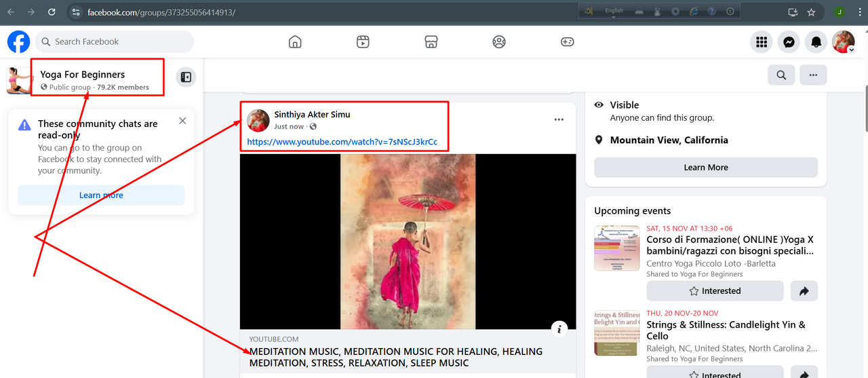Screen dimensions: 868x378
Task: Open the post's three-dot options menu
Action: tap(559, 119)
